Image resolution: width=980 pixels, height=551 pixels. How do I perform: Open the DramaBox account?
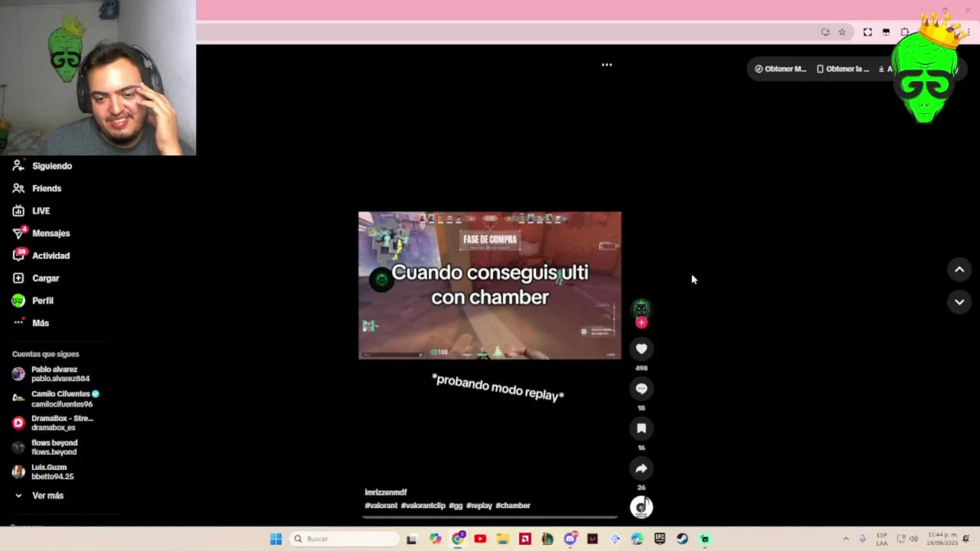click(x=53, y=423)
